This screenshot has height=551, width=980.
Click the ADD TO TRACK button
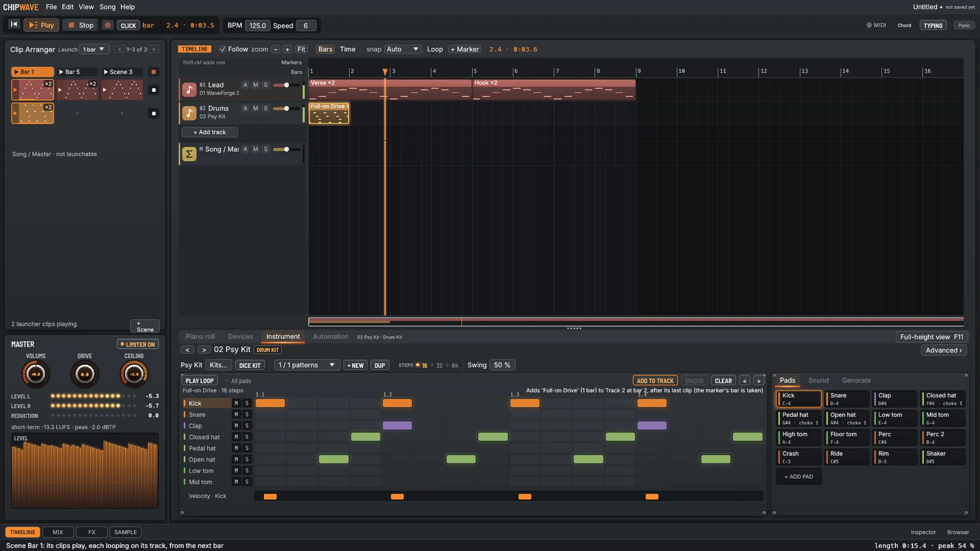coord(655,381)
